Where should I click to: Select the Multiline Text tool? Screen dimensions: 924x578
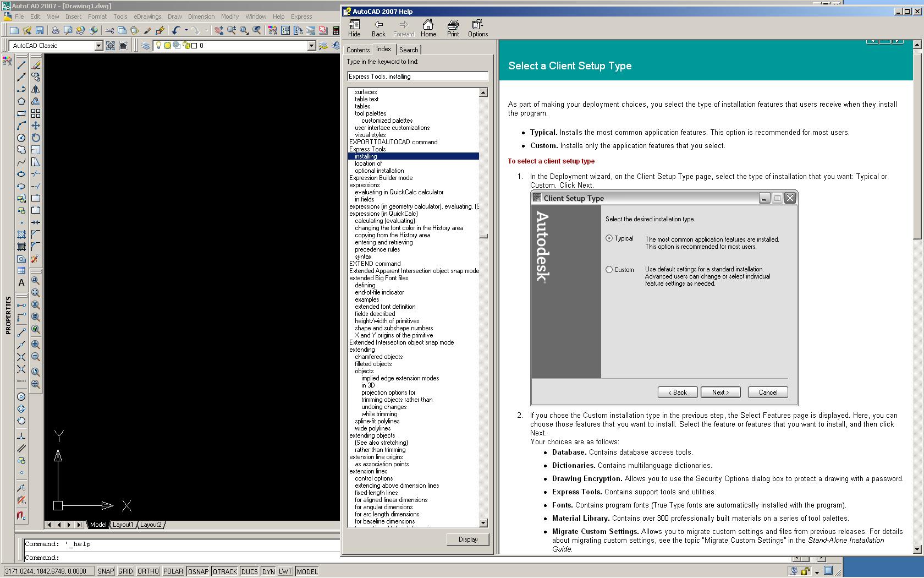[x=21, y=283]
